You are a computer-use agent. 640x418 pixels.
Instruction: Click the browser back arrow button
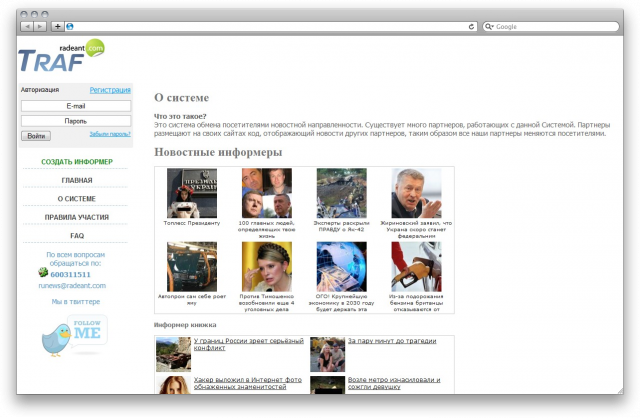pyautogui.click(x=25, y=26)
